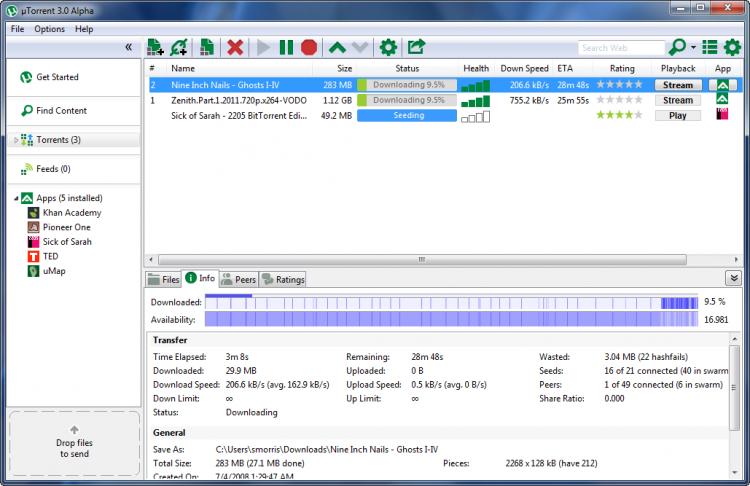
Task: Open Preferences via the toolbar gear icon
Action: click(388, 47)
